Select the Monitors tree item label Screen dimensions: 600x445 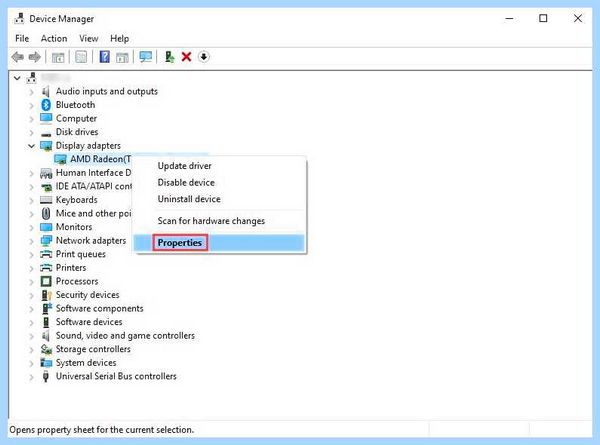click(74, 227)
